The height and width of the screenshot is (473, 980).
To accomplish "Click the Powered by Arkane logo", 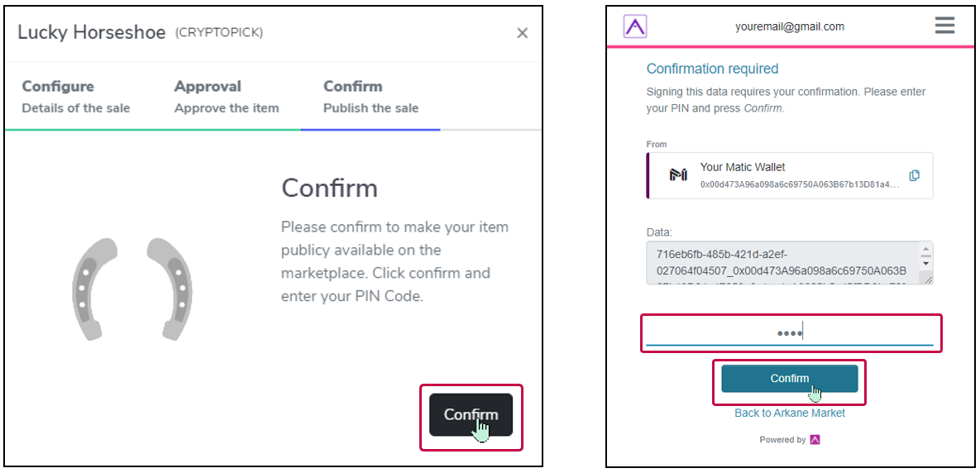I will (x=815, y=440).
